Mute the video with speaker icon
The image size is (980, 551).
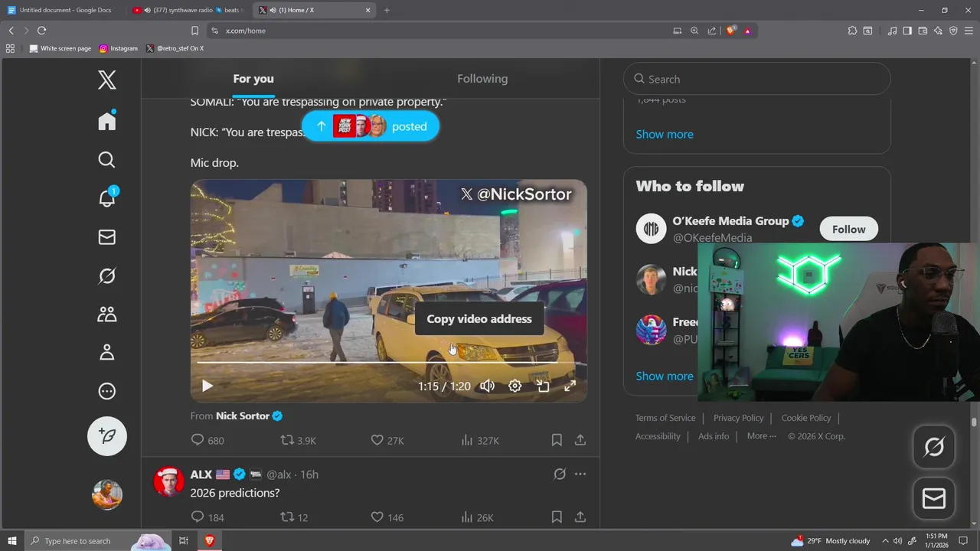pyautogui.click(x=487, y=386)
